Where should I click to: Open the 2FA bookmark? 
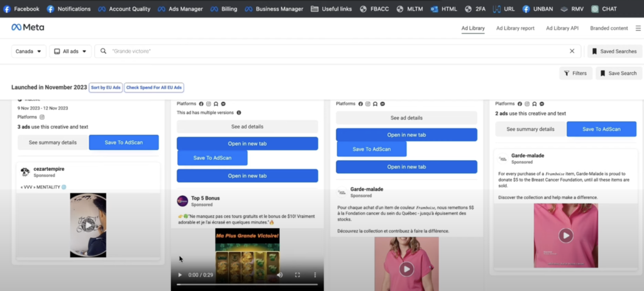475,9
